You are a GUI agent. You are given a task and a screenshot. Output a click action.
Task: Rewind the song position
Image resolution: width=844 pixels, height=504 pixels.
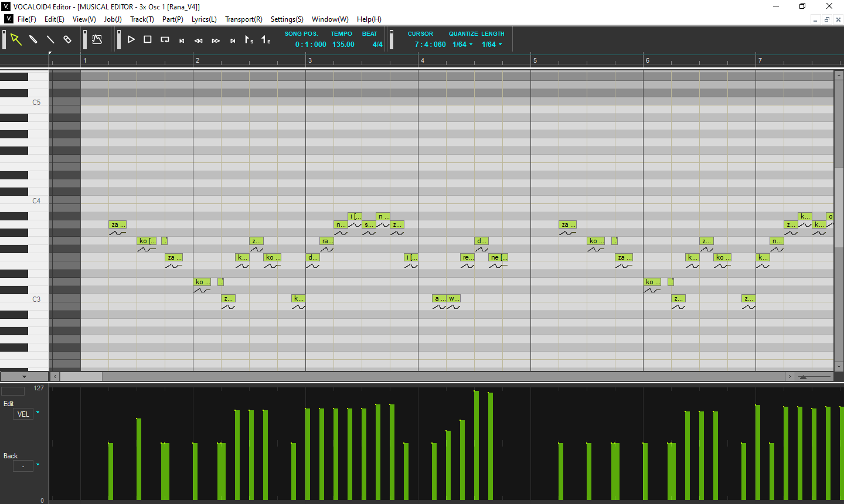click(x=199, y=40)
